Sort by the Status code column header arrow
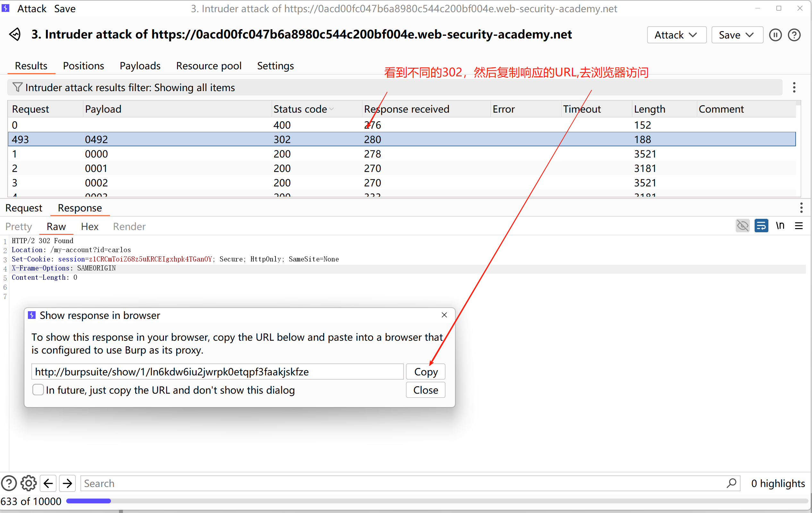This screenshot has height=513, width=812. click(x=332, y=109)
